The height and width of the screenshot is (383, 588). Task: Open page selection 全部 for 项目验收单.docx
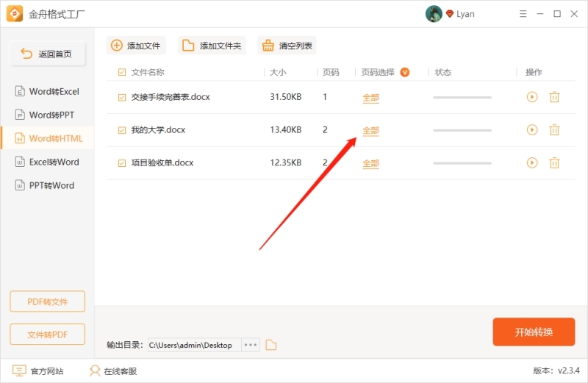pos(370,164)
